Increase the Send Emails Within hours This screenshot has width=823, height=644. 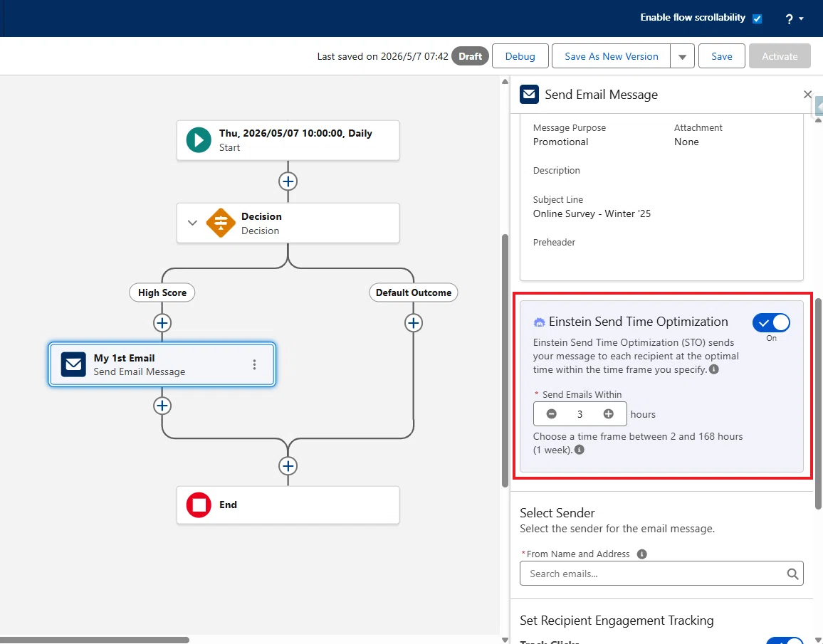608,413
